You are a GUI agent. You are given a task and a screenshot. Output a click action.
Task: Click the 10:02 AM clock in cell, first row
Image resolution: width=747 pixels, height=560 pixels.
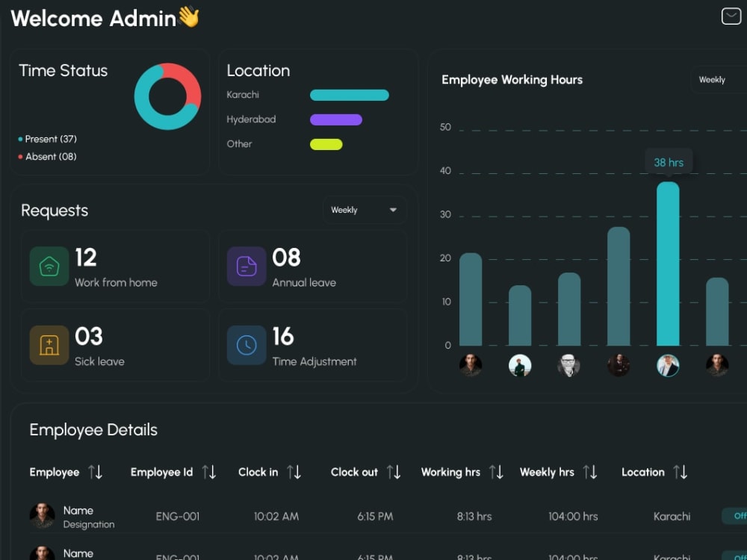click(x=276, y=516)
